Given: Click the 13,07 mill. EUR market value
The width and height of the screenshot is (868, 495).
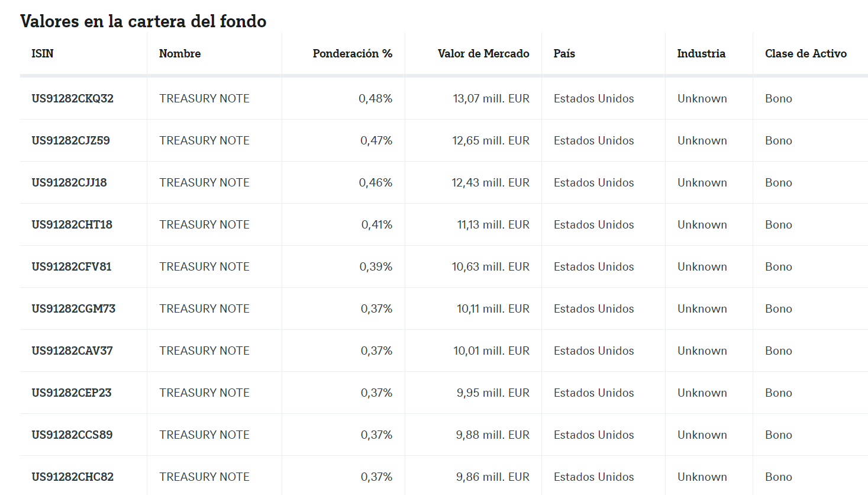Looking at the screenshot, I should point(491,98).
